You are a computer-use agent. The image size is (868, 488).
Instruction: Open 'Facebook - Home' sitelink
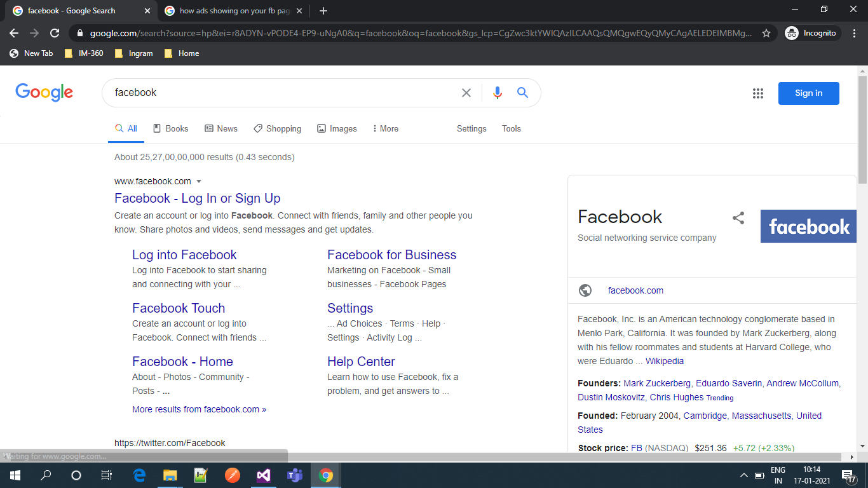pos(183,362)
